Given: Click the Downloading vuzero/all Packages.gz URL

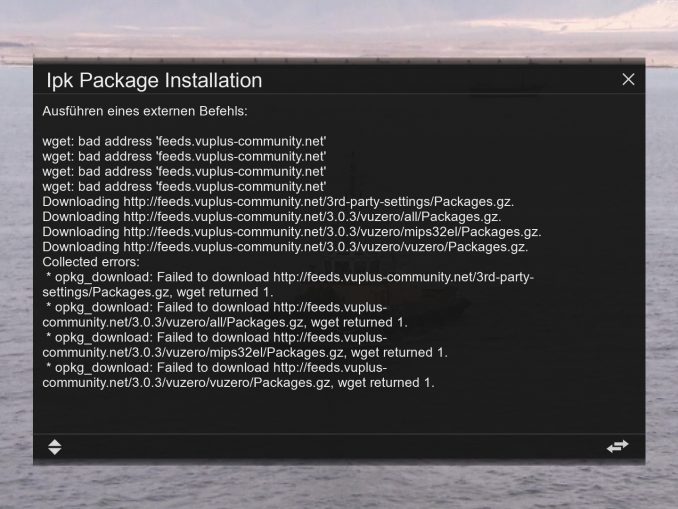Looking at the screenshot, I should click(x=313, y=217).
